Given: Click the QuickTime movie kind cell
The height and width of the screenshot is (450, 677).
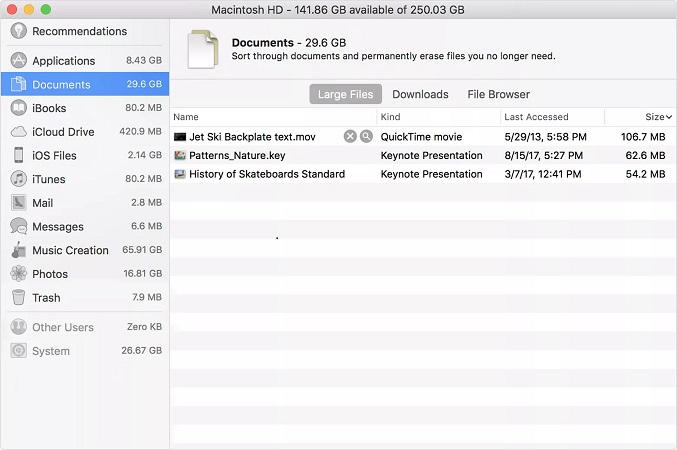Looking at the screenshot, I should pyautogui.click(x=421, y=137).
